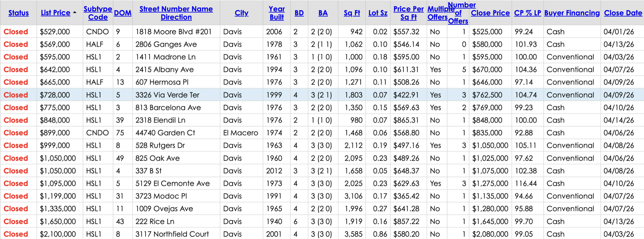
Task: Click the Close Date column header
Action: [623, 13]
